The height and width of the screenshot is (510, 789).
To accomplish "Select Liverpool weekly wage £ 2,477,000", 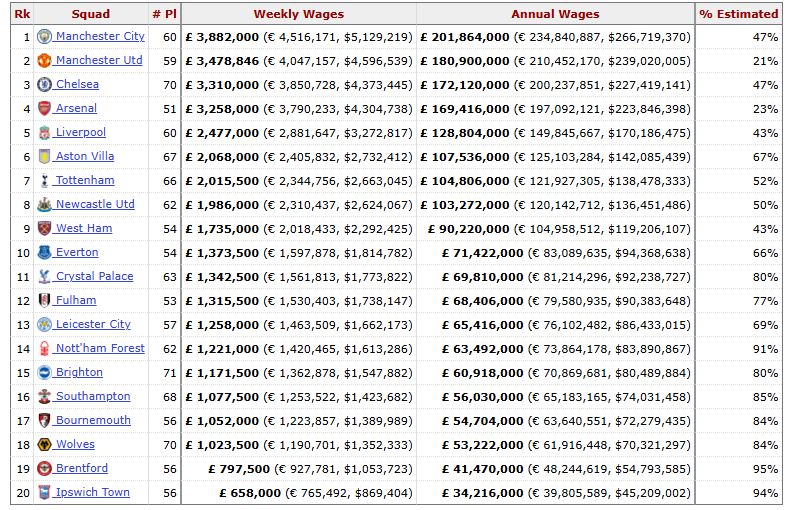I will (x=222, y=133).
